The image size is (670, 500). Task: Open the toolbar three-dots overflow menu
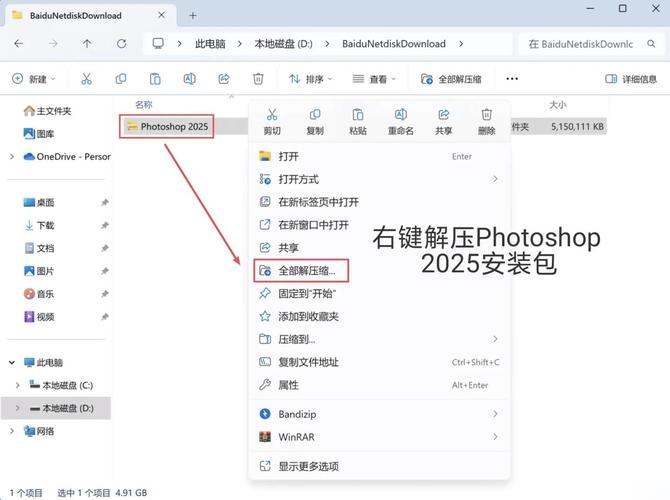[x=512, y=79]
